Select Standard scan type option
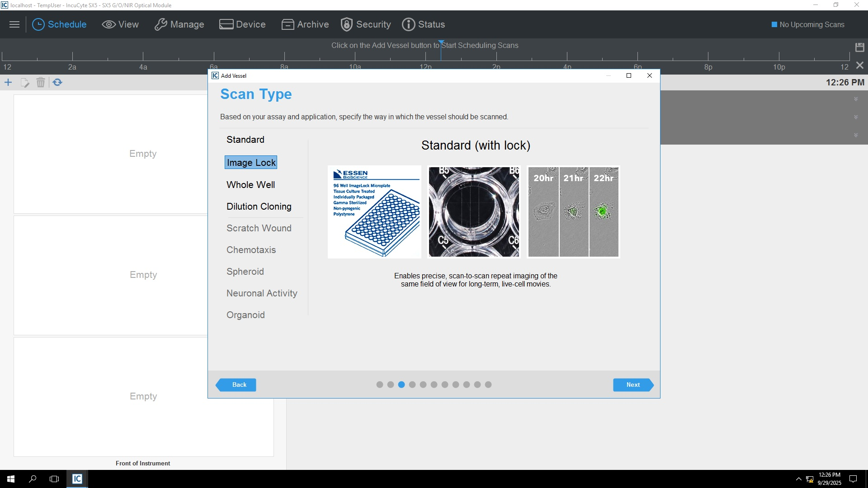The height and width of the screenshot is (488, 868). click(245, 140)
